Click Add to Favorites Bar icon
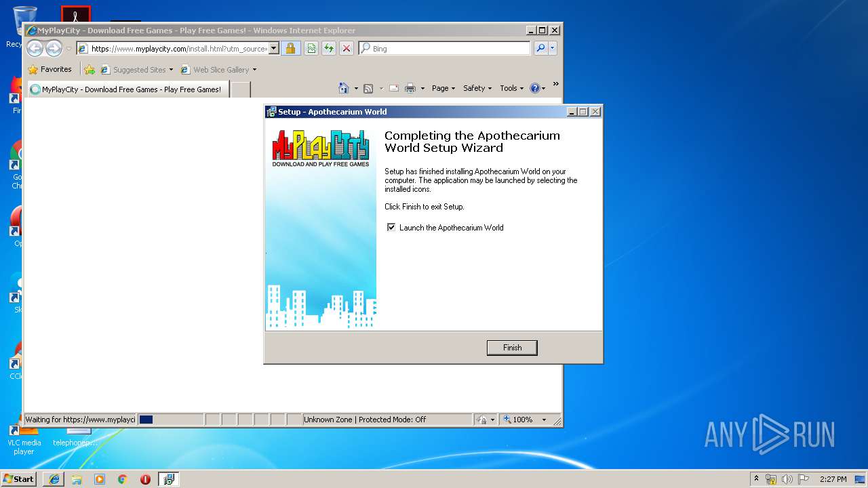 pyautogui.click(x=90, y=69)
